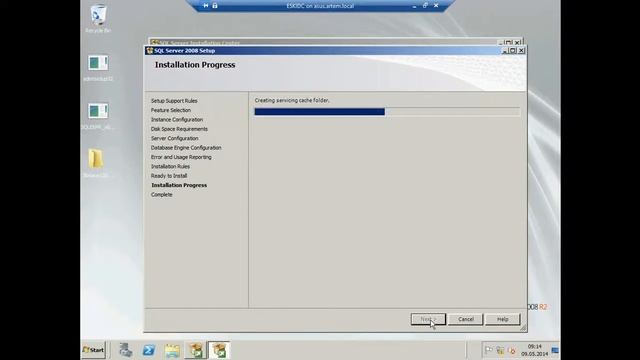This screenshot has width=640, height=360.
Task: Close the remote desktop connection bar
Action: coord(436,6)
